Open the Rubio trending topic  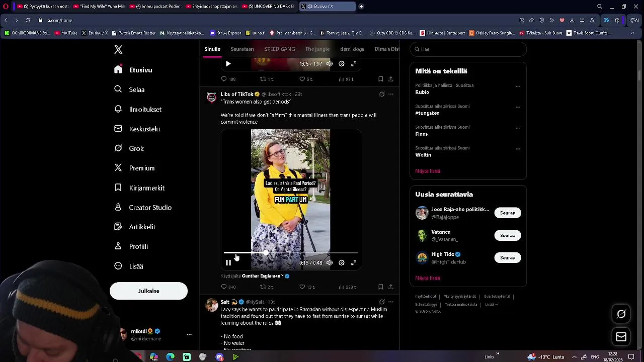[422, 93]
